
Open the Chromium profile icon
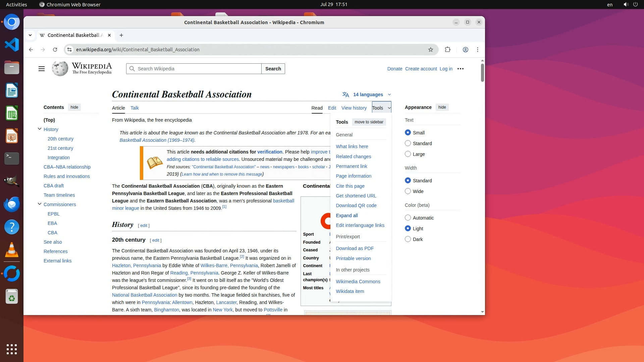pyautogui.click(x=466, y=50)
